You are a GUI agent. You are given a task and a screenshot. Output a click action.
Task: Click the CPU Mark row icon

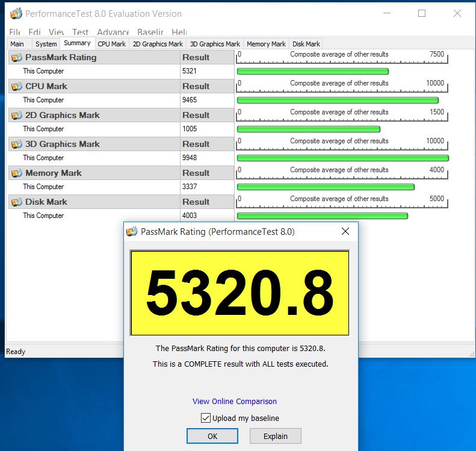pos(17,86)
